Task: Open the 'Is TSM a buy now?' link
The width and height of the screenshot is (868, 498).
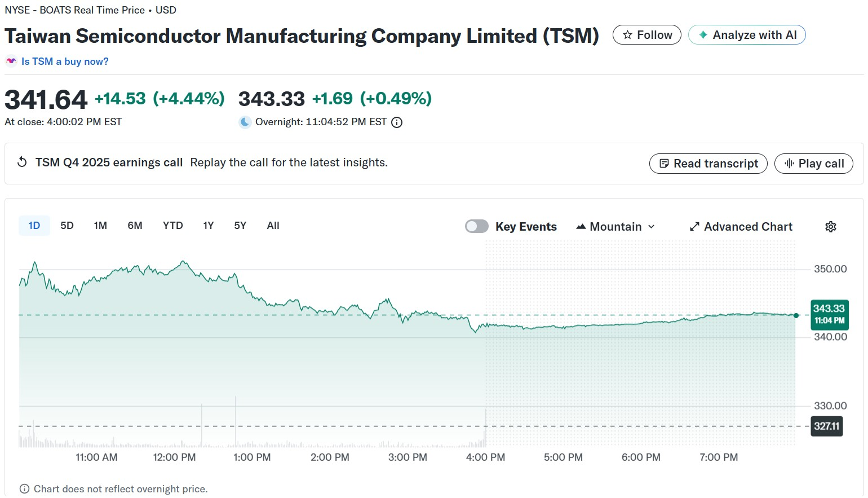Action: (x=64, y=61)
